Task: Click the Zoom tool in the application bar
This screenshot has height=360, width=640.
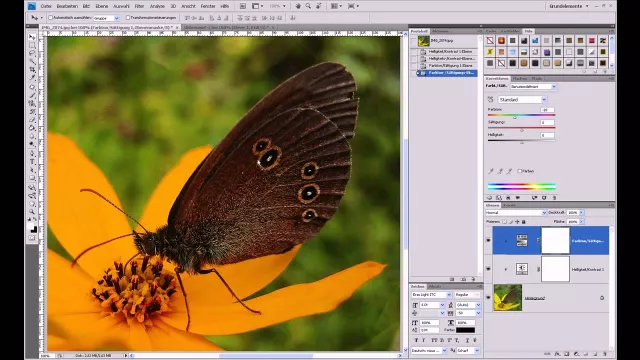Action: 308,6
